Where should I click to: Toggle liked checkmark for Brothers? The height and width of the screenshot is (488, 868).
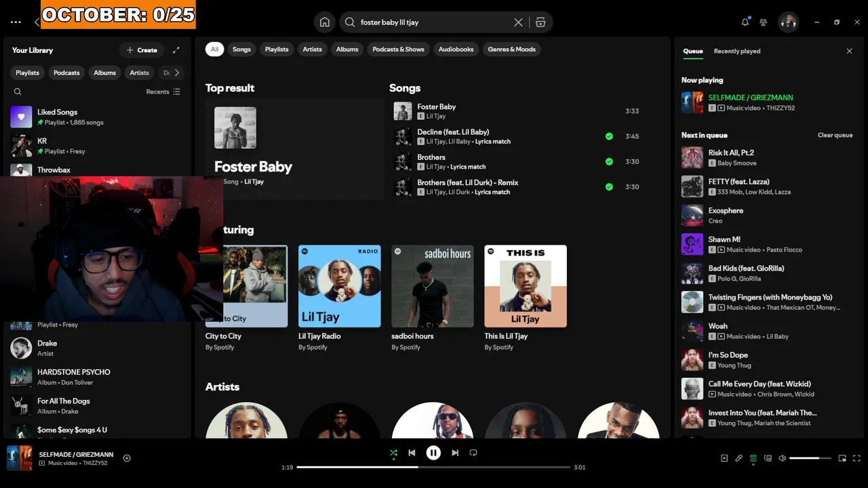609,161
